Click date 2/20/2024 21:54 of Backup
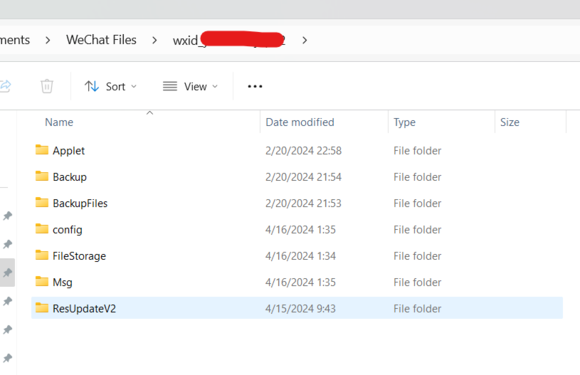Image resolution: width=580 pixels, height=375 pixels. (303, 177)
